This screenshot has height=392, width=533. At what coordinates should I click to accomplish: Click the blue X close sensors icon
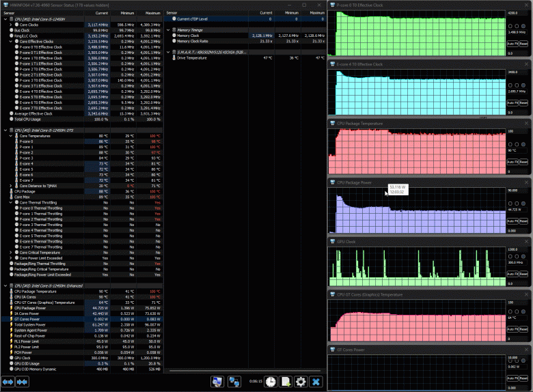click(316, 381)
